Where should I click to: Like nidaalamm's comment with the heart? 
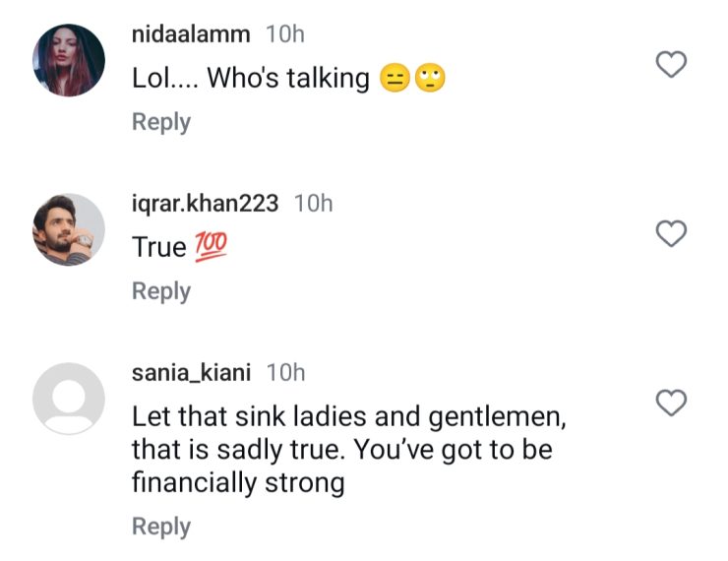[671, 65]
